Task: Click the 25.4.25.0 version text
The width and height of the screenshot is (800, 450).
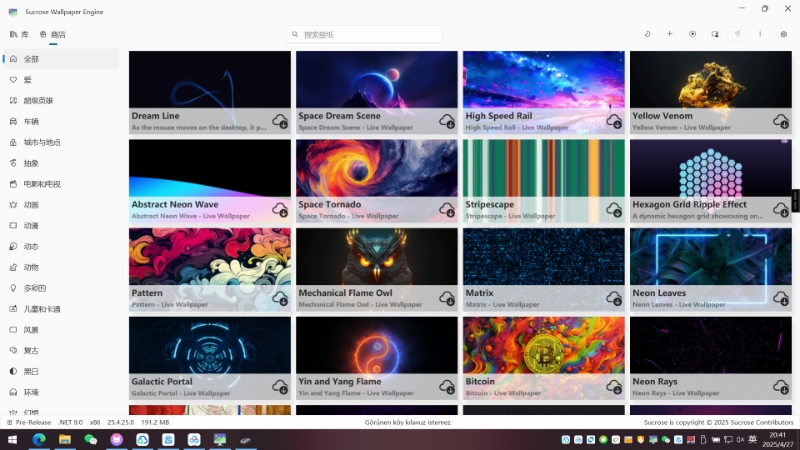Action: pyautogui.click(x=120, y=422)
